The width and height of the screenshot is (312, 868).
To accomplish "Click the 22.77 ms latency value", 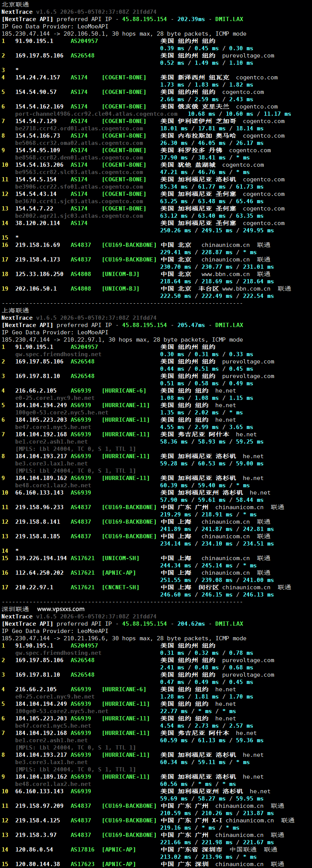I will pyautogui.click(x=174, y=711).
